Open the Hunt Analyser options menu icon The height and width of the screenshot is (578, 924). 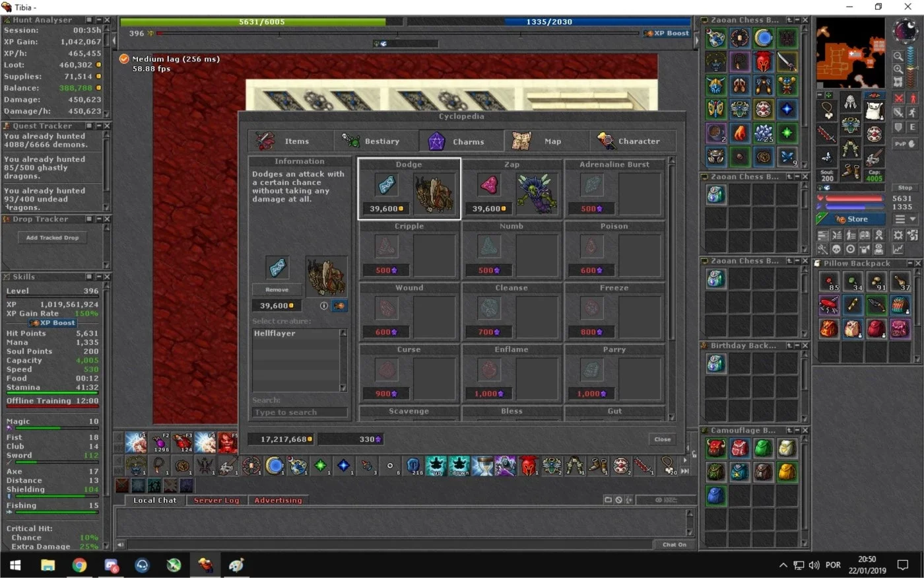tap(90, 20)
